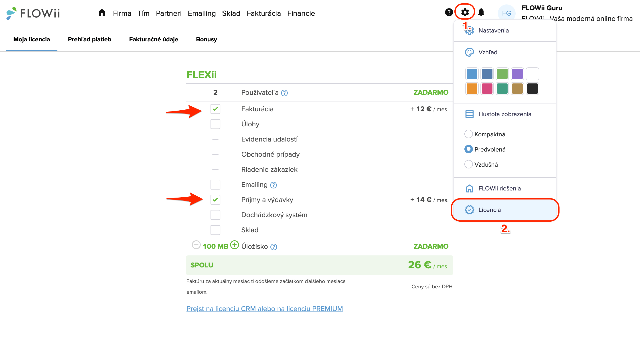The image size is (640, 364).
Task: Uncheck the Fakturácia module
Action: [x=215, y=109]
